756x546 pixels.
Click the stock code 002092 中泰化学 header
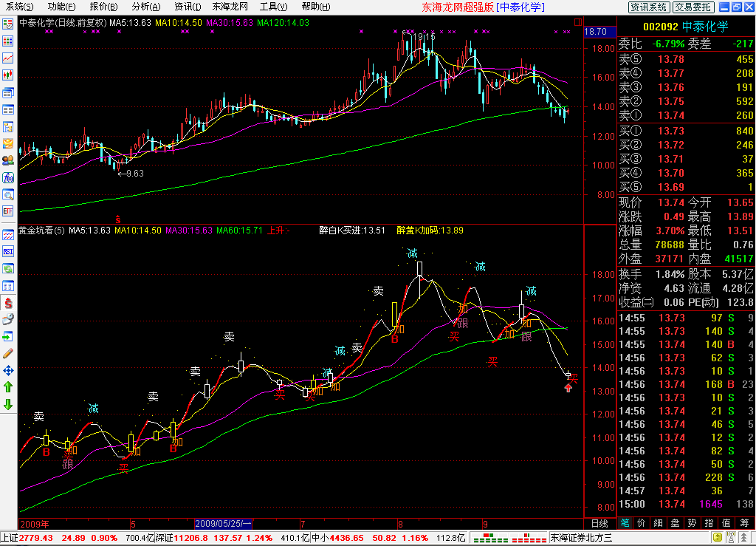tap(686, 27)
